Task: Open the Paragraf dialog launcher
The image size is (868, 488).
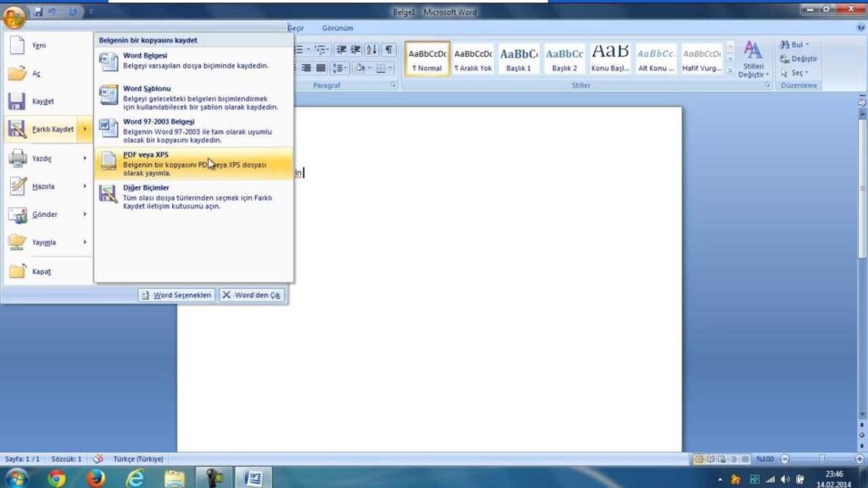Action: pos(393,86)
